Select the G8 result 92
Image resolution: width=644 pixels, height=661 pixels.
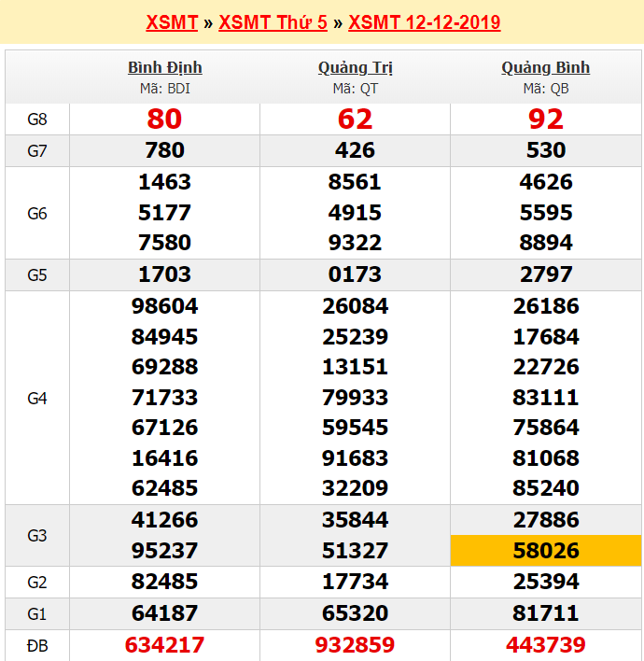click(546, 119)
